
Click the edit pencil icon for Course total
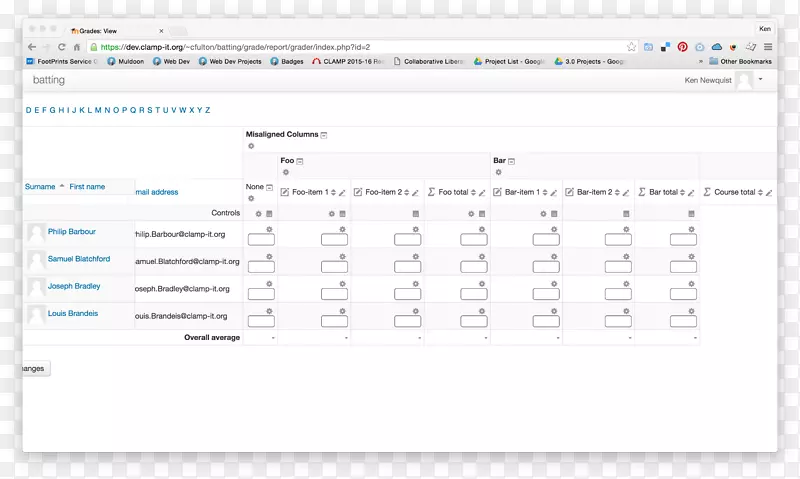[x=769, y=192]
